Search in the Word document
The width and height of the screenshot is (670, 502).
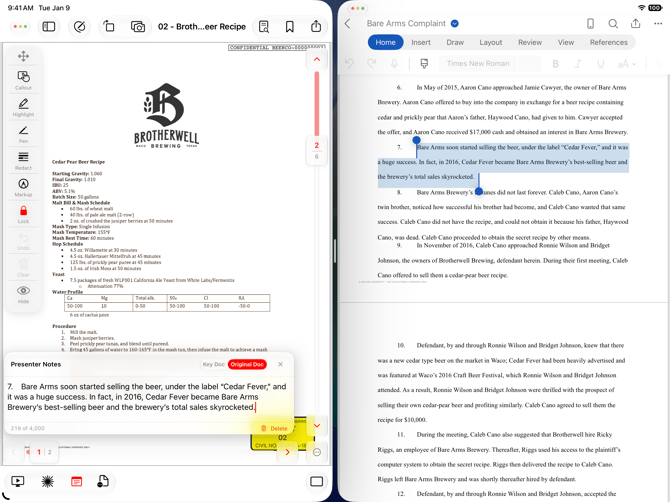click(613, 23)
